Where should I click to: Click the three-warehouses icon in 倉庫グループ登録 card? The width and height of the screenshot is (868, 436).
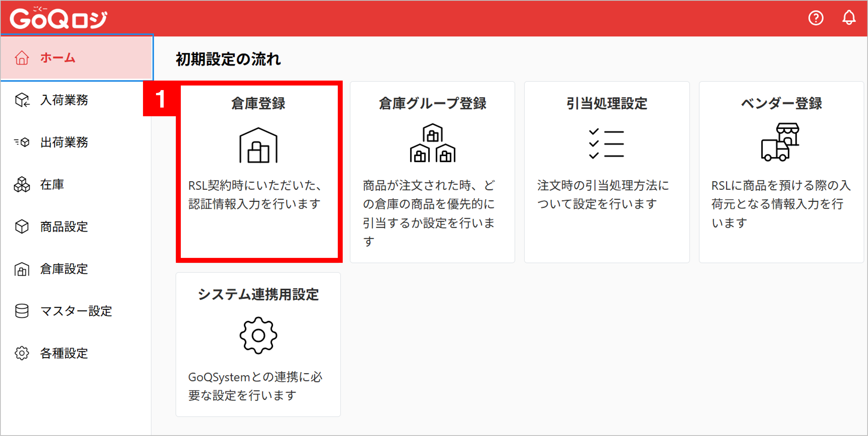[x=433, y=142]
